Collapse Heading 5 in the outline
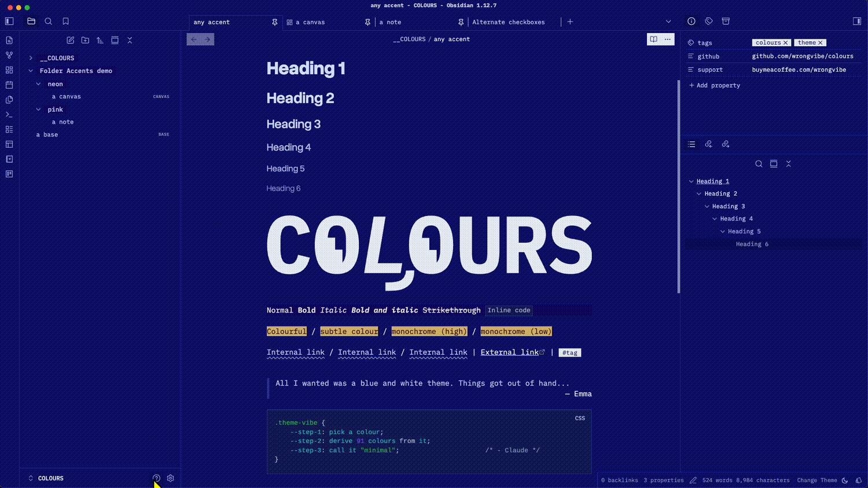 tap(722, 232)
